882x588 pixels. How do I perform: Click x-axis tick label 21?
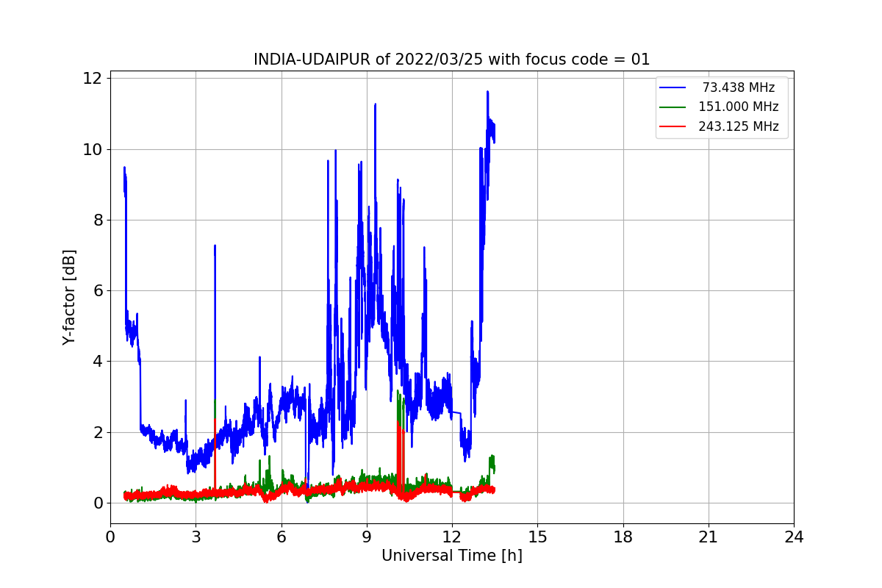[x=709, y=537]
